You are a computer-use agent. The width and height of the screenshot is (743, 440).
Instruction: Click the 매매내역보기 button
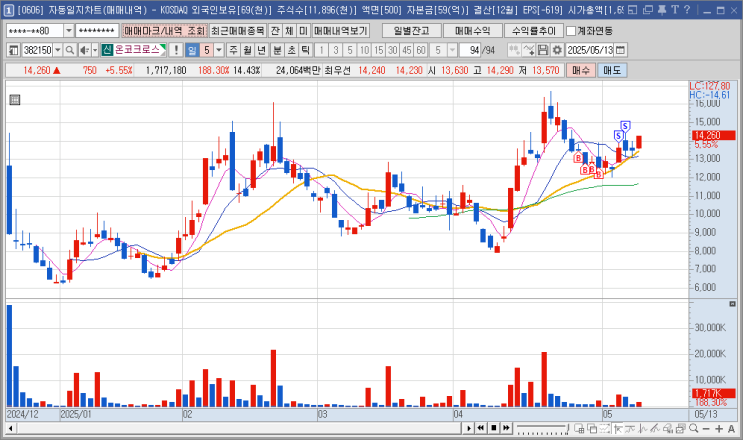click(341, 31)
